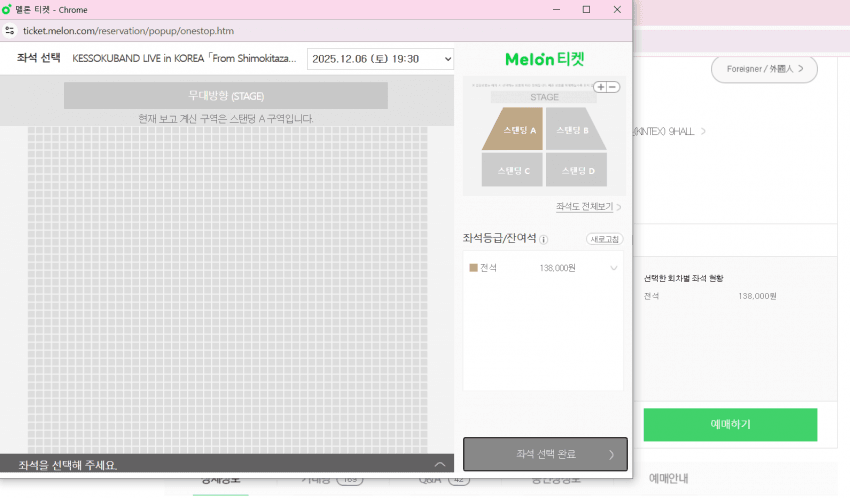This screenshot has height=498, width=850.
Task: Click the address bar URL ticket.melon.com
Action: click(128, 31)
